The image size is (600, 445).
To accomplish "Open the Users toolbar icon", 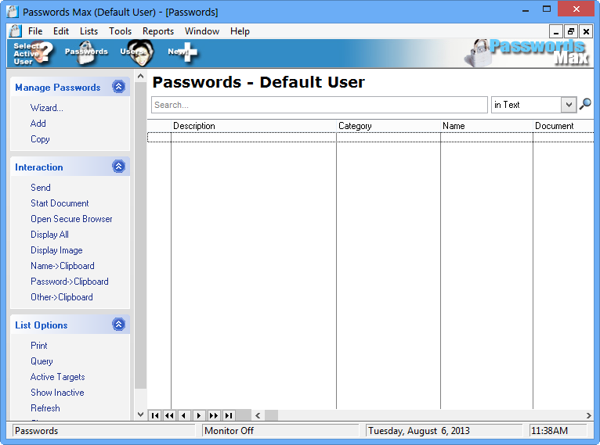I will [x=135, y=52].
